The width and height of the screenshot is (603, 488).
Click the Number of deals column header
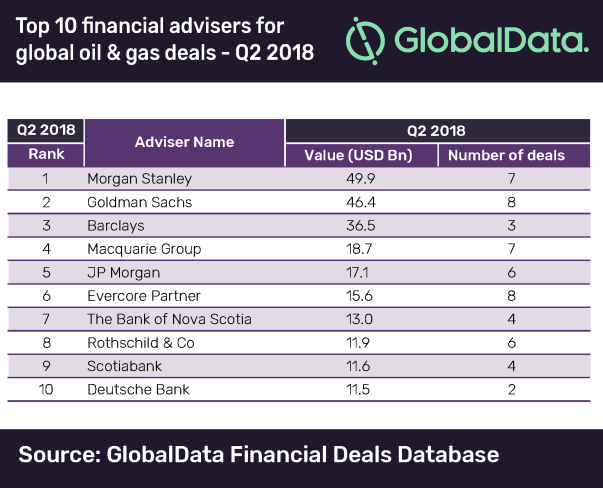point(506,155)
